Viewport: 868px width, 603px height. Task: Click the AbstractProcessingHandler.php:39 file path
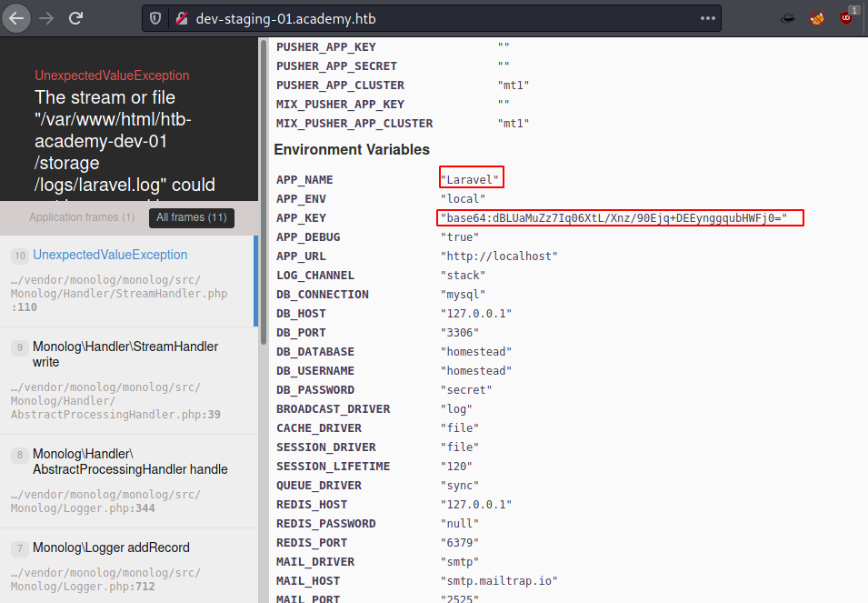point(115,401)
